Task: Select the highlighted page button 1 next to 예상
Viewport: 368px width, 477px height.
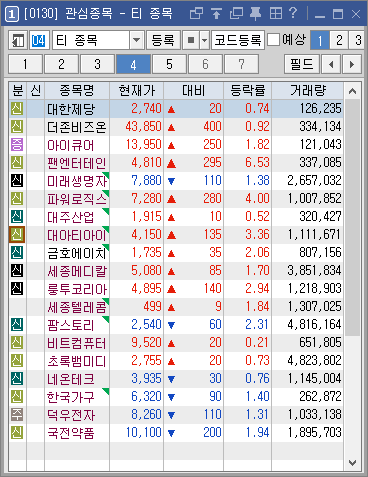Action: click(x=320, y=41)
